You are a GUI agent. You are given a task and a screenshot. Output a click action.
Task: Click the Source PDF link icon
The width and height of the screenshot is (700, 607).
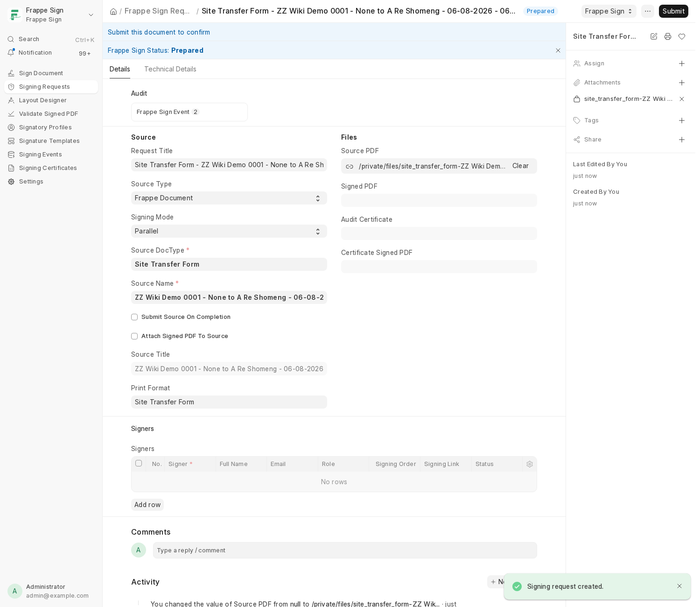coord(350,166)
